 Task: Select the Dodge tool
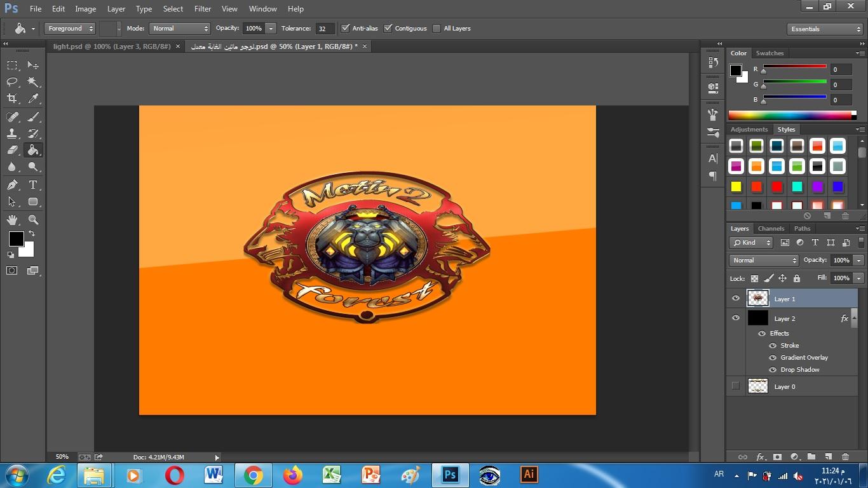tap(33, 166)
